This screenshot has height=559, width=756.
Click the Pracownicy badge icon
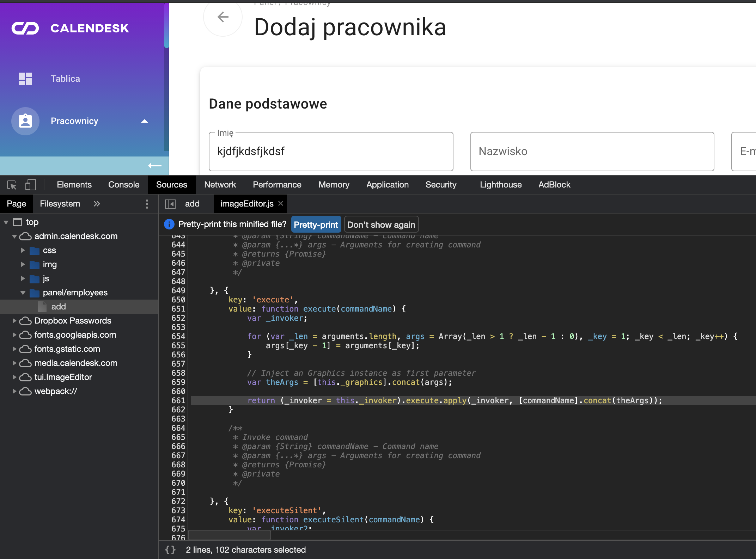[25, 121]
